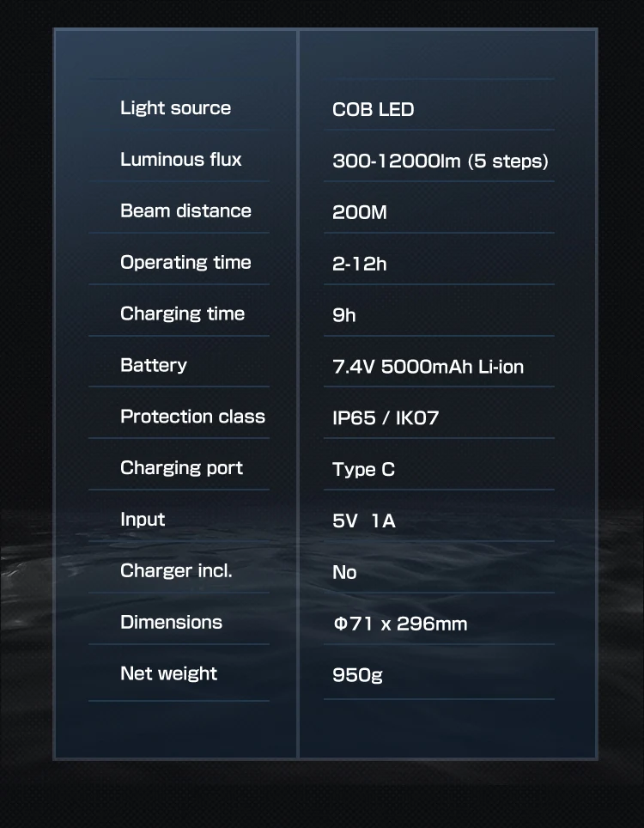Click the Charger incl. label
The width and height of the screenshot is (644, 828).
176,570
